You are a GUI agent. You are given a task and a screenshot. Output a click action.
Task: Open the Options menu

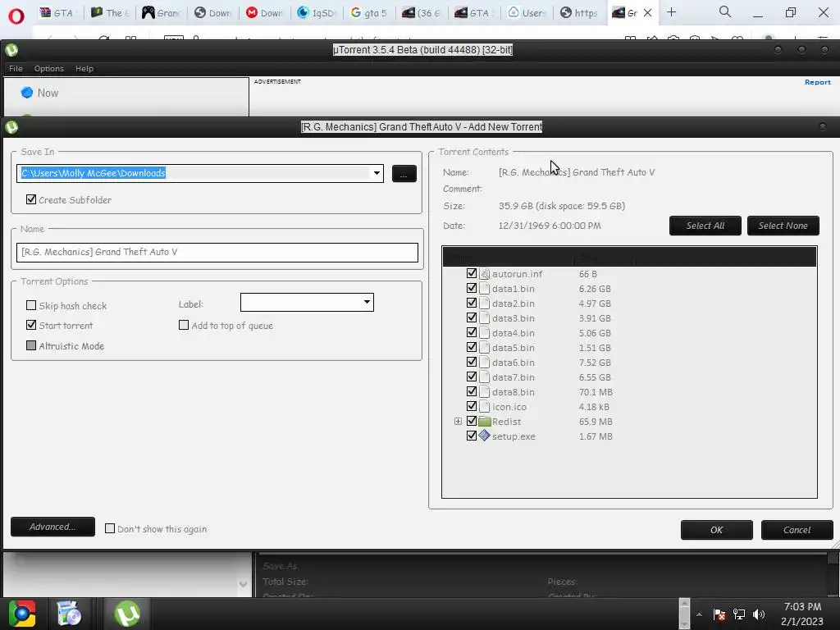tap(48, 69)
